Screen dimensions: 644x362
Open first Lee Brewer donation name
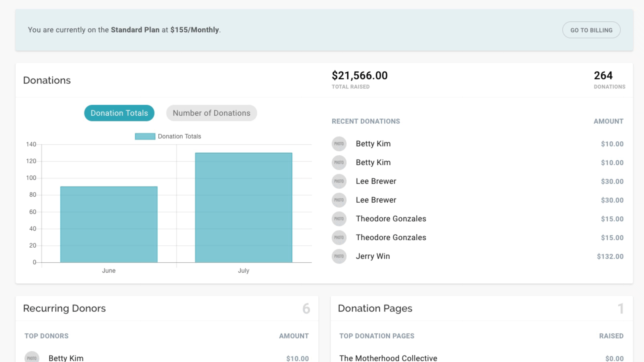click(376, 181)
